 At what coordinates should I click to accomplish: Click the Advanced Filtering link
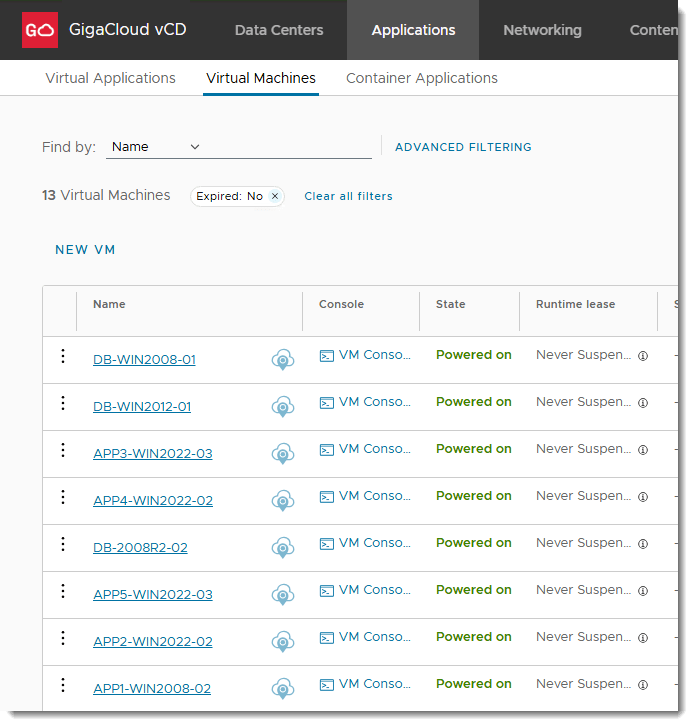tap(463, 147)
